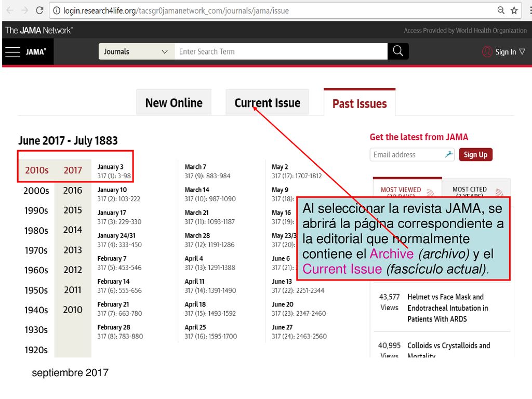Click the RSS icon on Most Viewed tab
532x399 pixels.
point(430,193)
